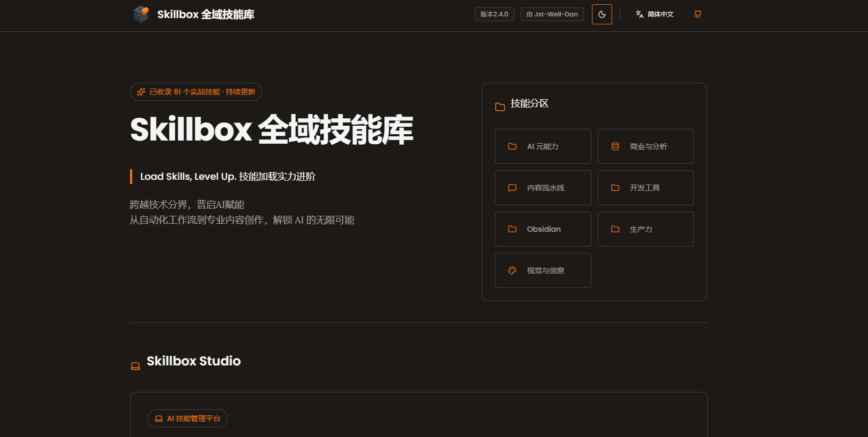868x437 pixels.
Task: Click the folder icon on AI 元能力
Action: pos(512,146)
